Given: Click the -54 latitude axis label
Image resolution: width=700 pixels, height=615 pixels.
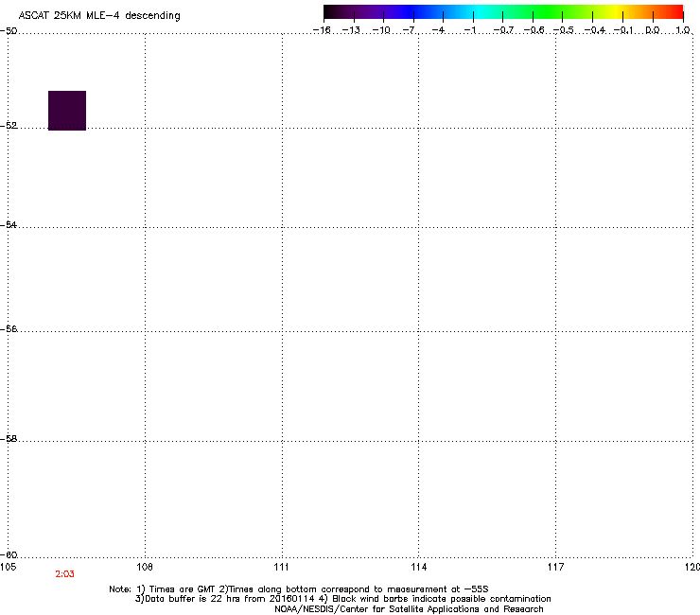Looking at the screenshot, I should (9, 224).
